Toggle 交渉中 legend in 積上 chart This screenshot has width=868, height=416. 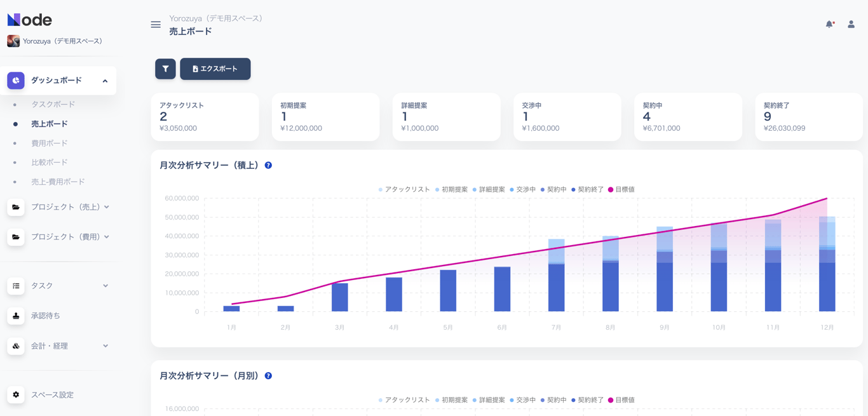point(522,189)
